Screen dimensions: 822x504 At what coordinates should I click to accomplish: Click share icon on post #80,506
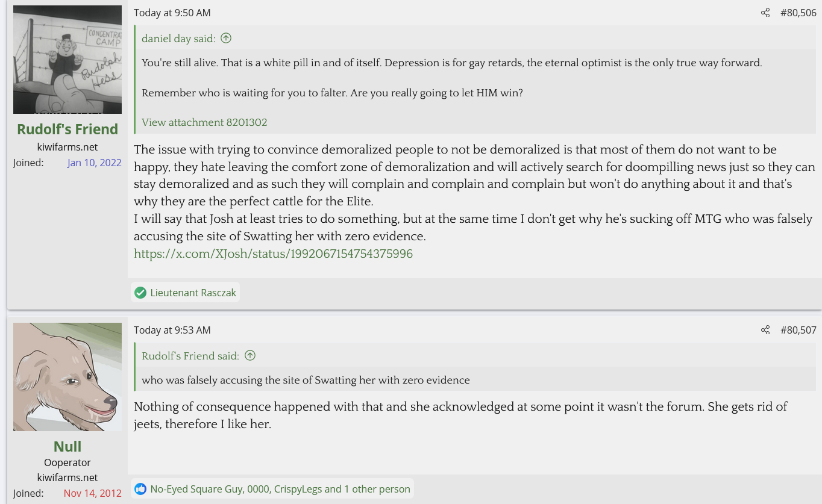click(x=765, y=13)
